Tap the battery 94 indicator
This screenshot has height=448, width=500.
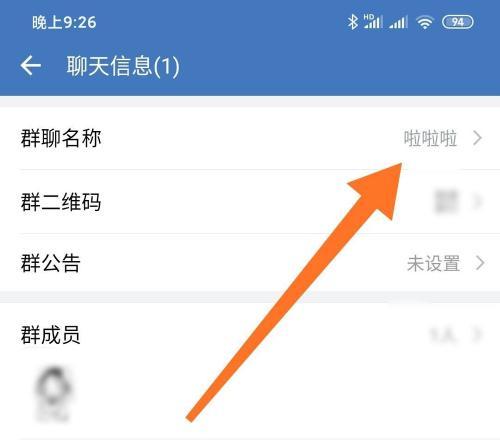click(x=458, y=22)
